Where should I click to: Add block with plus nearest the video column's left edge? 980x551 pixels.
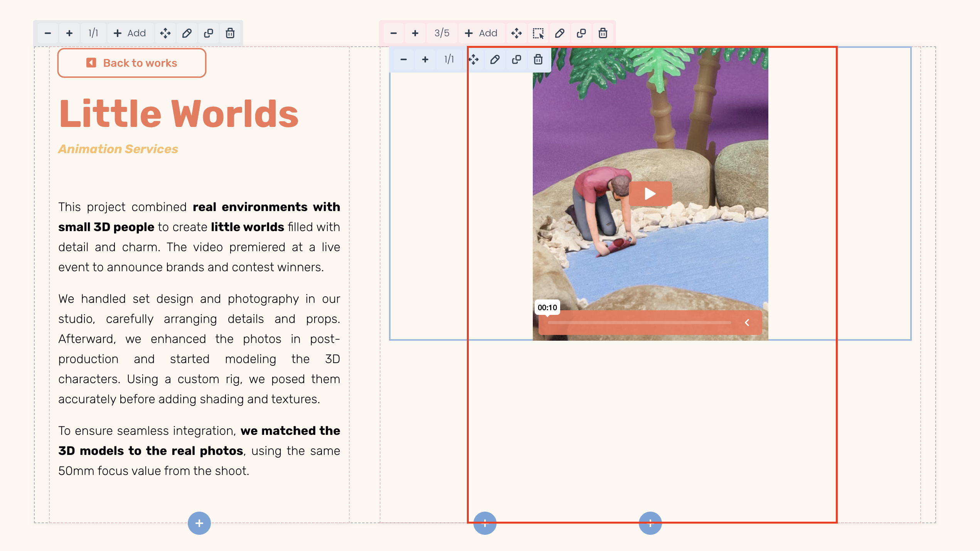point(485,523)
